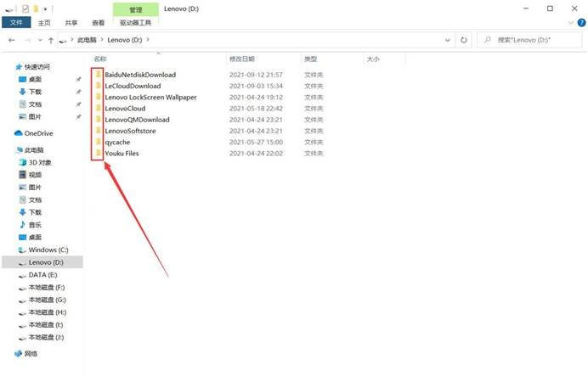
Task: Sort files by 修改日期 column header
Action: point(242,59)
